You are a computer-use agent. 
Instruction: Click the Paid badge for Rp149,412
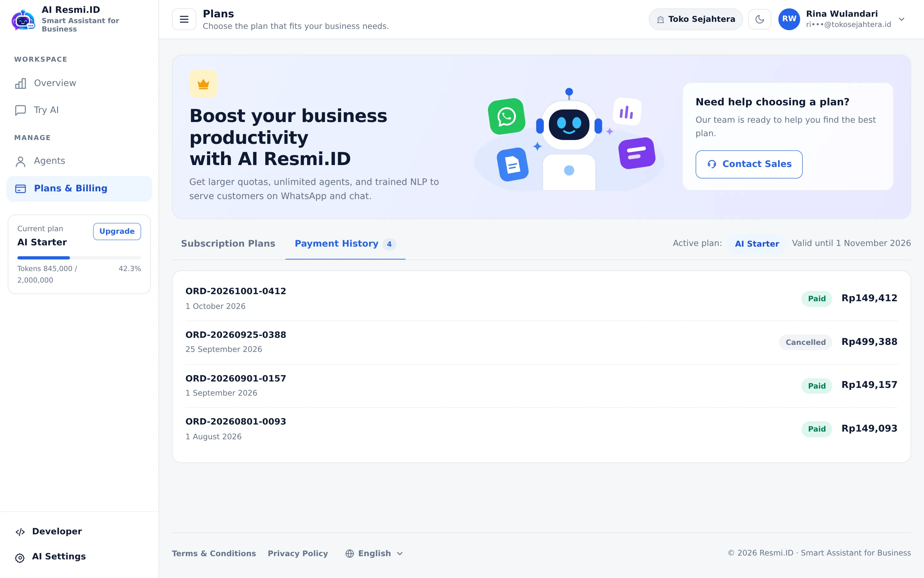(x=817, y=299)
